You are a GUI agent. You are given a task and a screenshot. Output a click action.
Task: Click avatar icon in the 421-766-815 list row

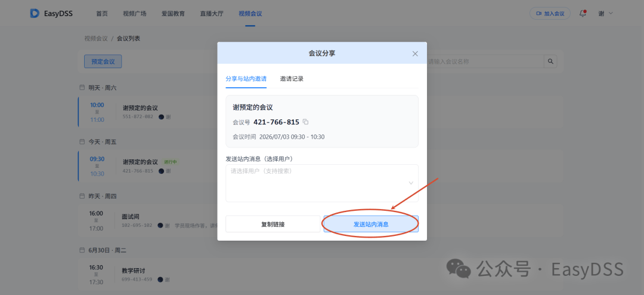coord(161,171)
